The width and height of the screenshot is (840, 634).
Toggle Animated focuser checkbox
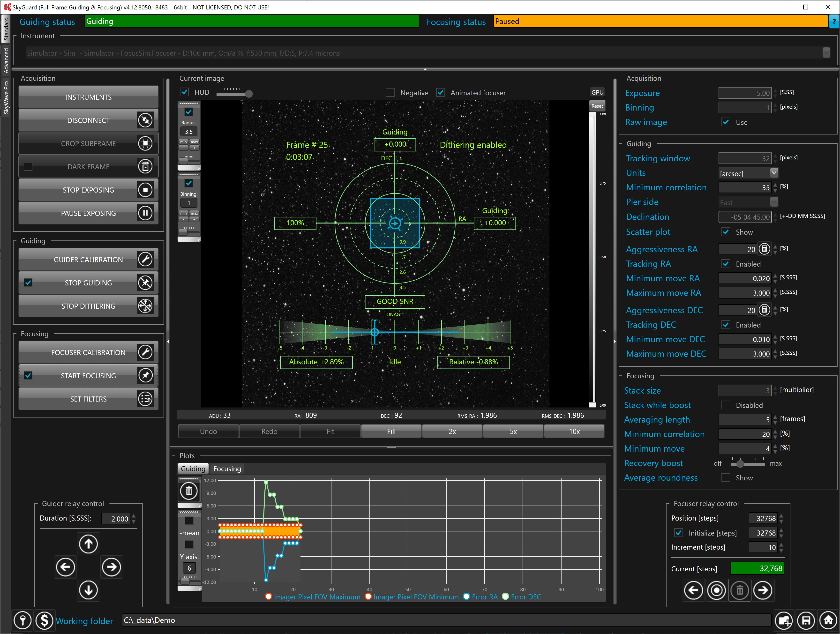click(441, 93)
